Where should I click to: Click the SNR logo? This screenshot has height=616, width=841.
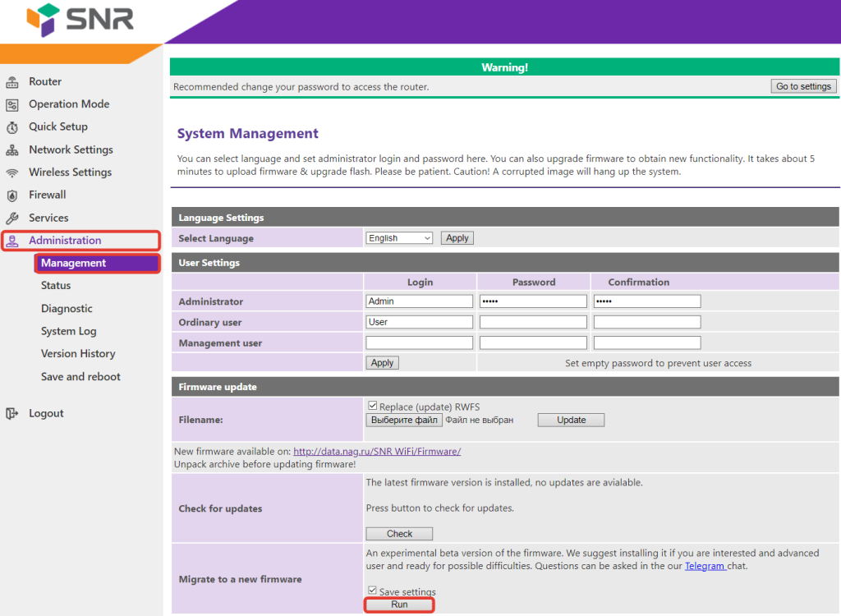point(80,20)
